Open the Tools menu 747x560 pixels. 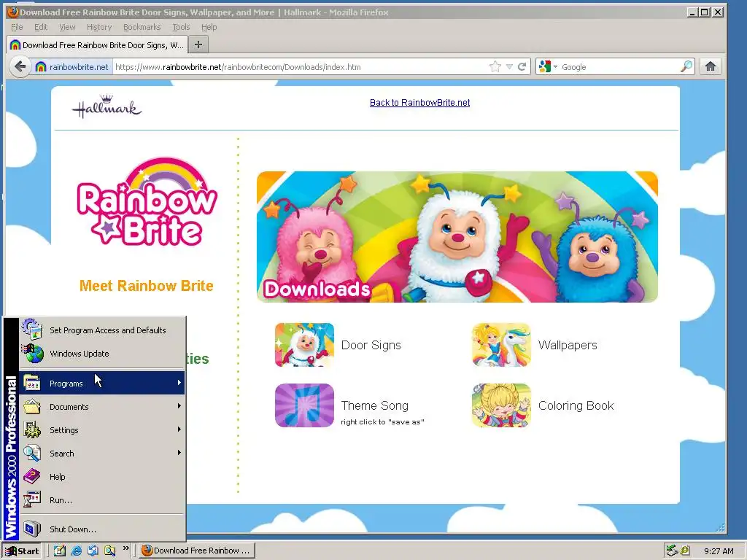[x=181, y=27]
